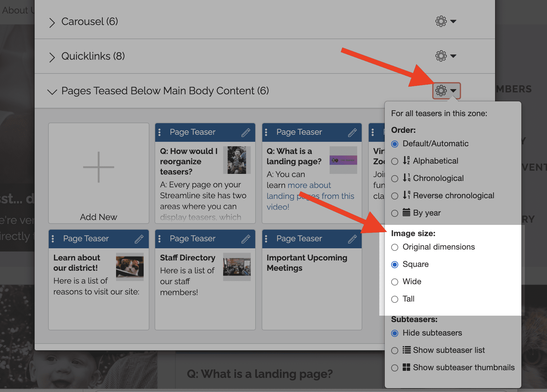Select Hide subteasers option
Image resolution: width=547 pixels, height=392 pixels.
point(395,333)
